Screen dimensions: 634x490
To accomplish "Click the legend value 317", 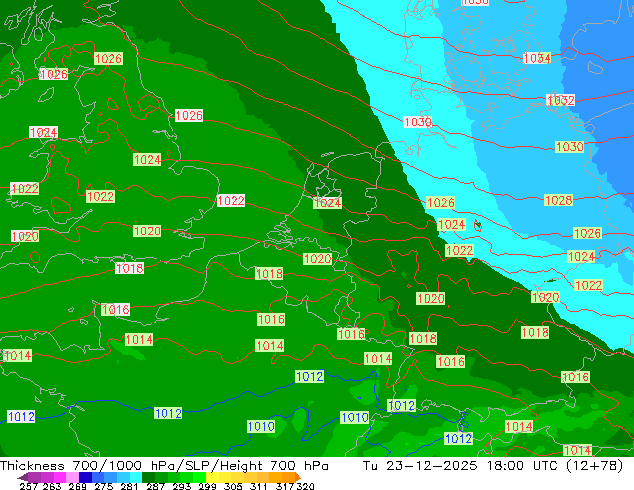I will (285, 486).
